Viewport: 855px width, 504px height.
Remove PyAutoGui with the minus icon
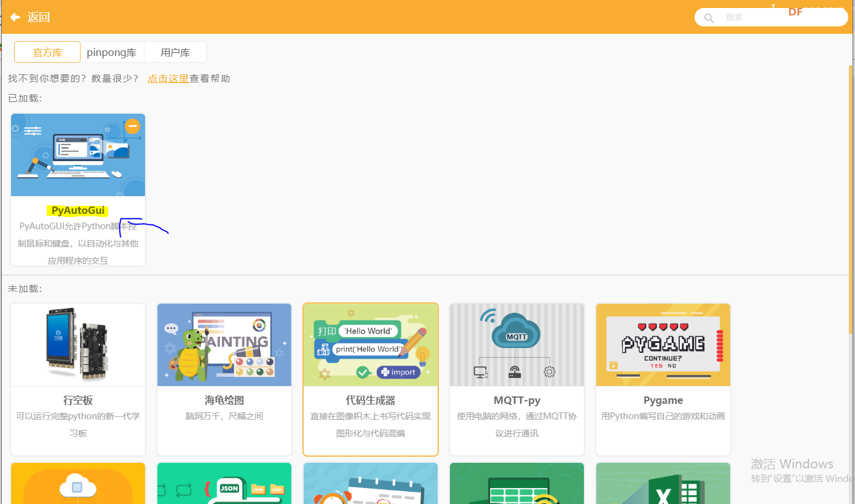132,126
